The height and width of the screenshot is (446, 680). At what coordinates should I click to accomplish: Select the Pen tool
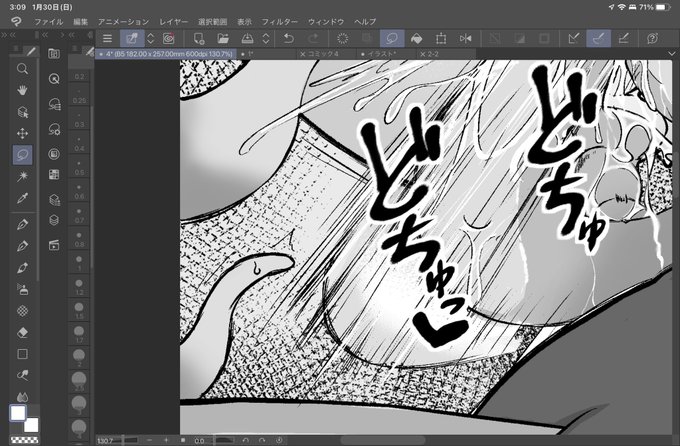(22, 224)
